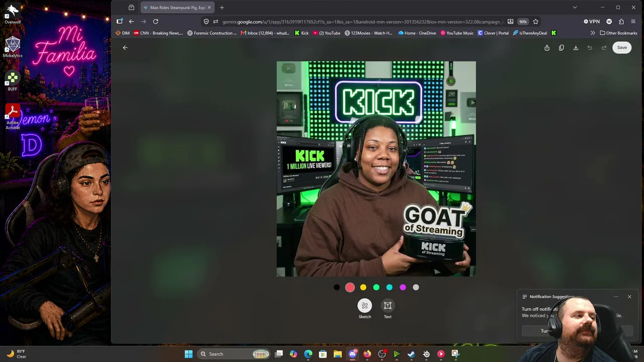644x362 pixels.
Task: Open the VPN panel
Action: (592, 22)
